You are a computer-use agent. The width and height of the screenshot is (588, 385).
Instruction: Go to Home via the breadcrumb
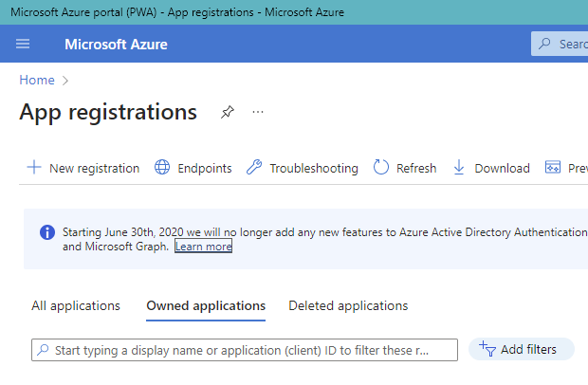click(x=37, y=81)
